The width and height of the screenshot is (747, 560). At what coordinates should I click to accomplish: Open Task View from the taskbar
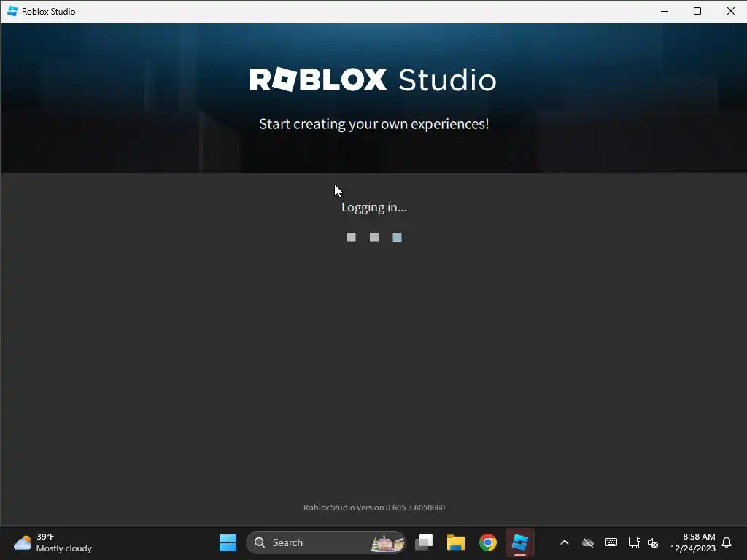[x=424, y=542]
